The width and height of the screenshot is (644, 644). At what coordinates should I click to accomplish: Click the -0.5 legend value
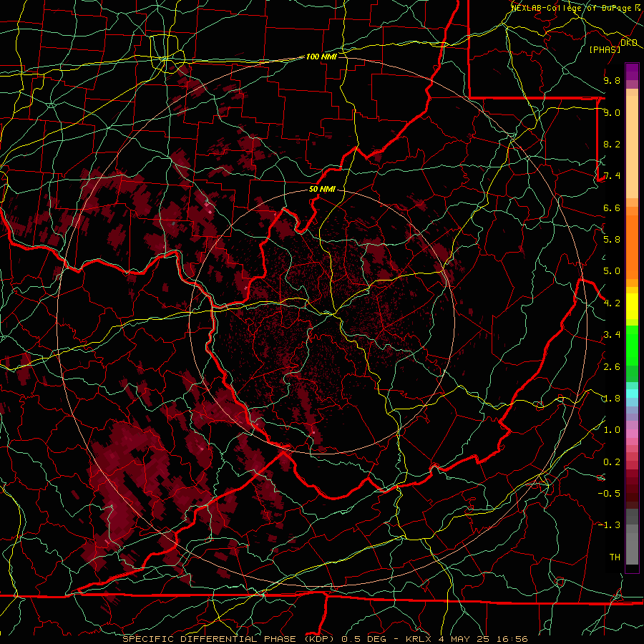(609, 494)
